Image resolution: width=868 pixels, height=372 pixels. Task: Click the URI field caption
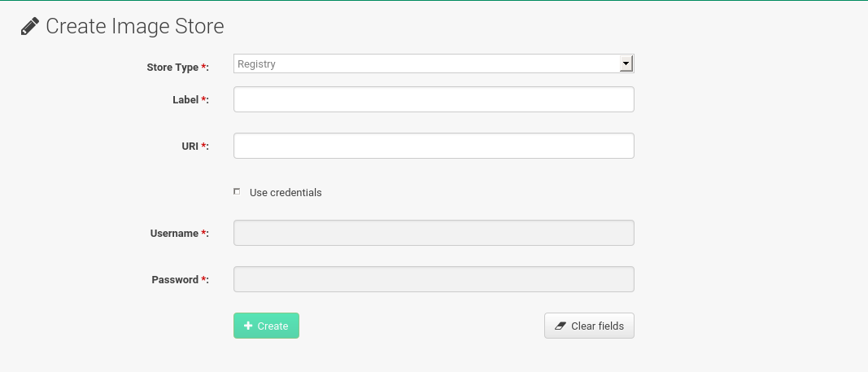tap(190, 146)
